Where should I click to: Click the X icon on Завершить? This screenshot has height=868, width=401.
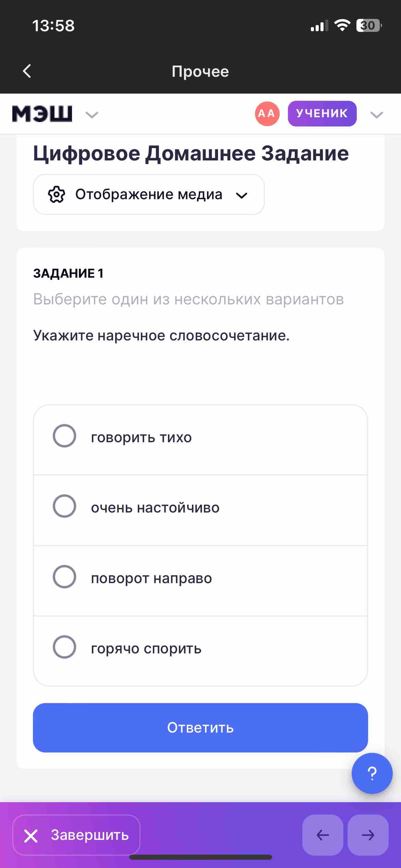pyautogui.click(x=31, y=836)
